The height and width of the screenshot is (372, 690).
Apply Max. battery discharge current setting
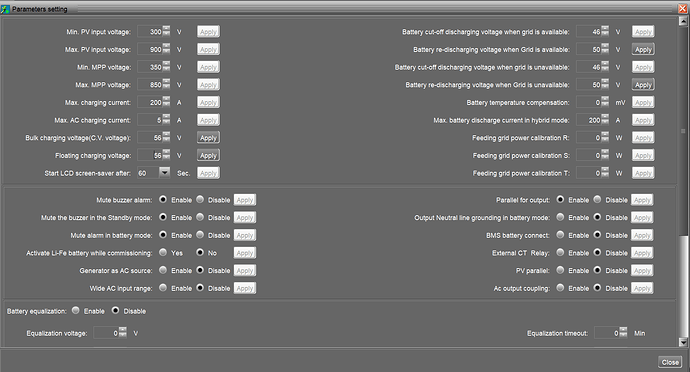(x=643, y=120)
